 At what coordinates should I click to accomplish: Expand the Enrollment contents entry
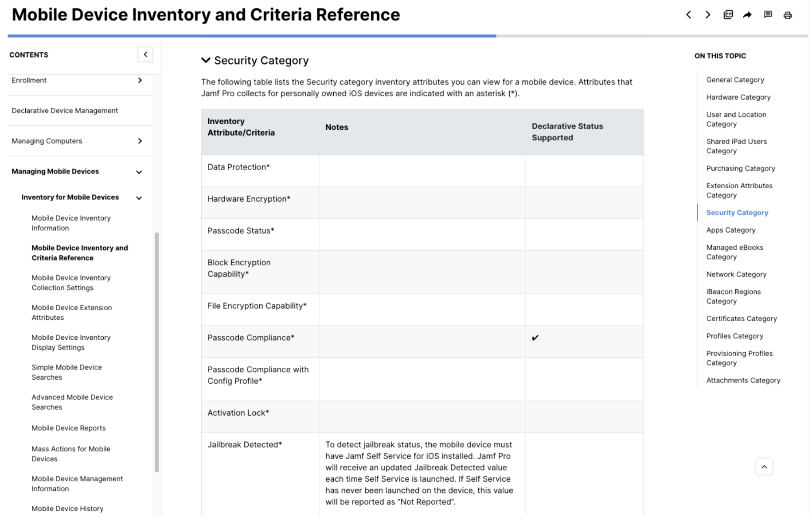pyautogui.click(x=140, y=80)
